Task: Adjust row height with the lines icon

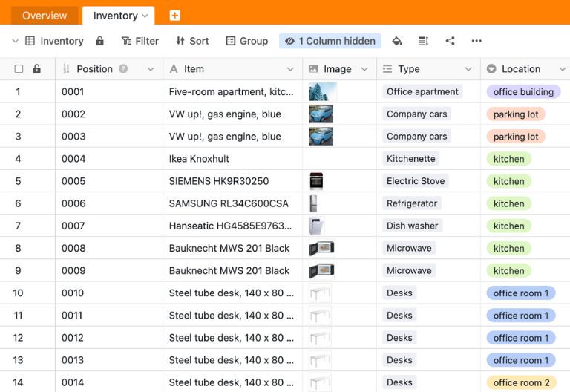Action: 424,41
